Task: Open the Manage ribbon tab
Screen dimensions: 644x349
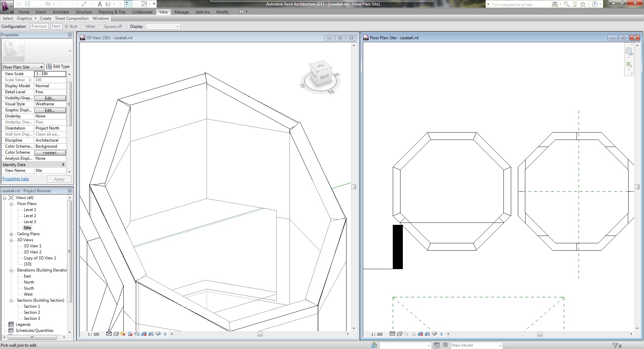Action: [181, 12]
